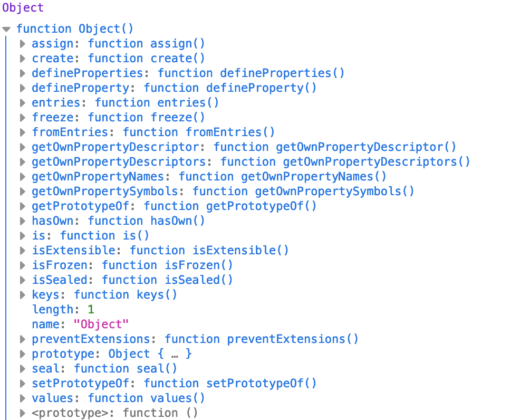
Task: Select the values: function values() row
Action: pos(118,398)
